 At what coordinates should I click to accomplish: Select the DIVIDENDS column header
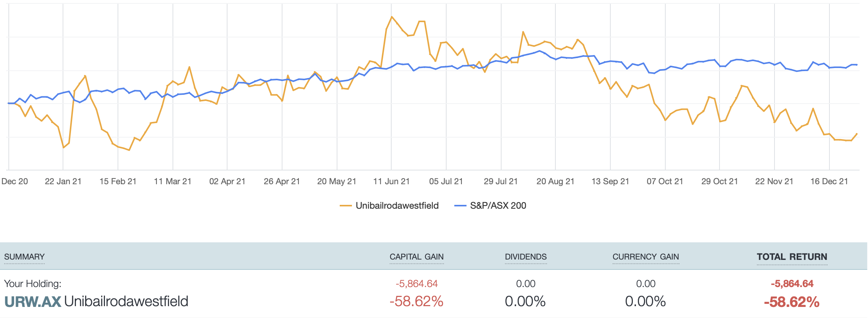coord(526,257)
